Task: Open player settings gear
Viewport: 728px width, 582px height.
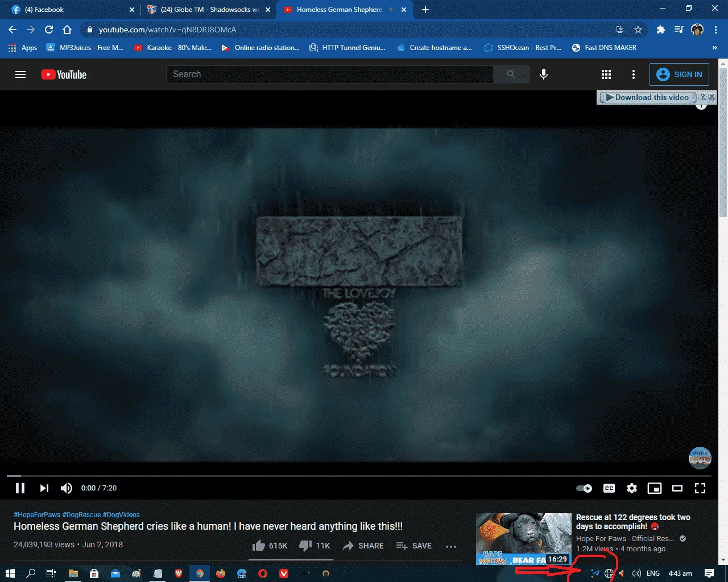Action: click(632, 488)
